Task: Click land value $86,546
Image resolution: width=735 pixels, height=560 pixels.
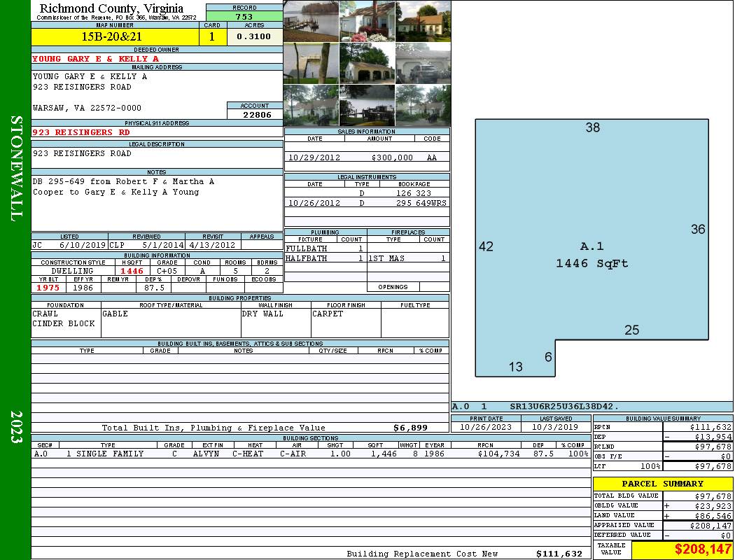Action: coord(713,516)
